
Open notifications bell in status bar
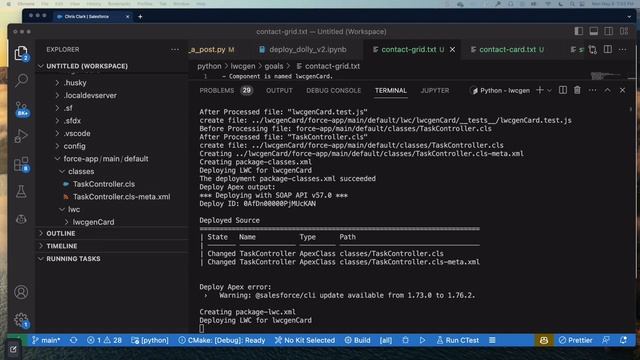click(x=623, y=340)
